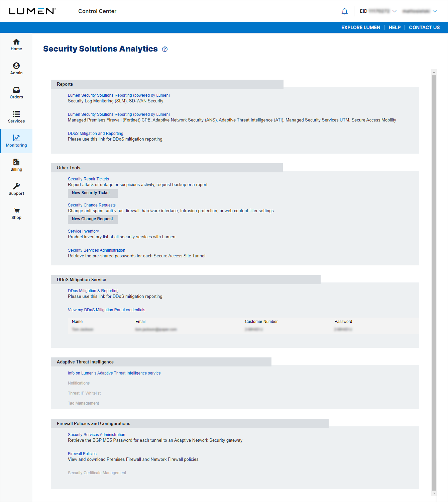View my DDoS Mitigation Portal credentials
This screenshot has width=448, height=502.
click(107, 310)
